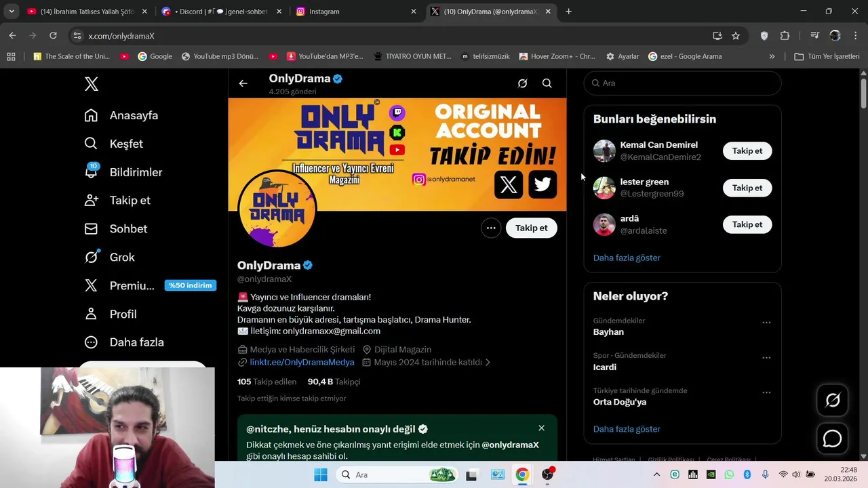Open lester green profile name

point(644,182)
